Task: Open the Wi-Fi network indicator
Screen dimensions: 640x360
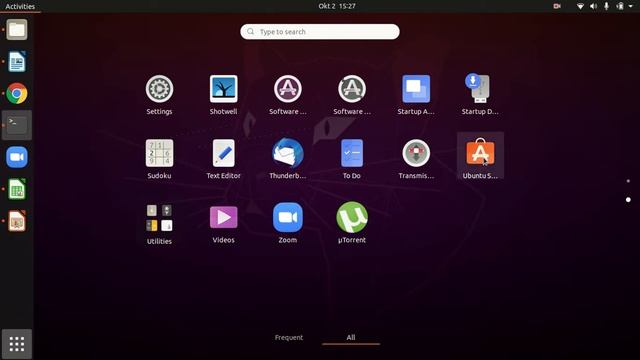Action: [580, 6]
